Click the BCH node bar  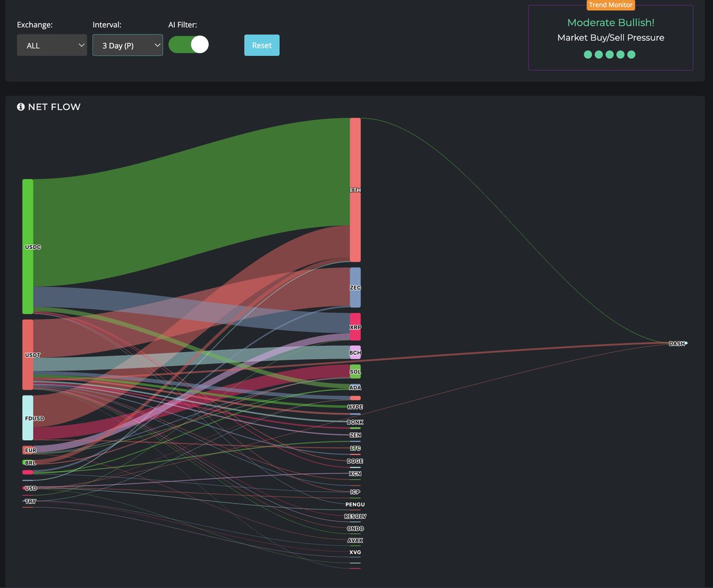(x=355, y=352)
